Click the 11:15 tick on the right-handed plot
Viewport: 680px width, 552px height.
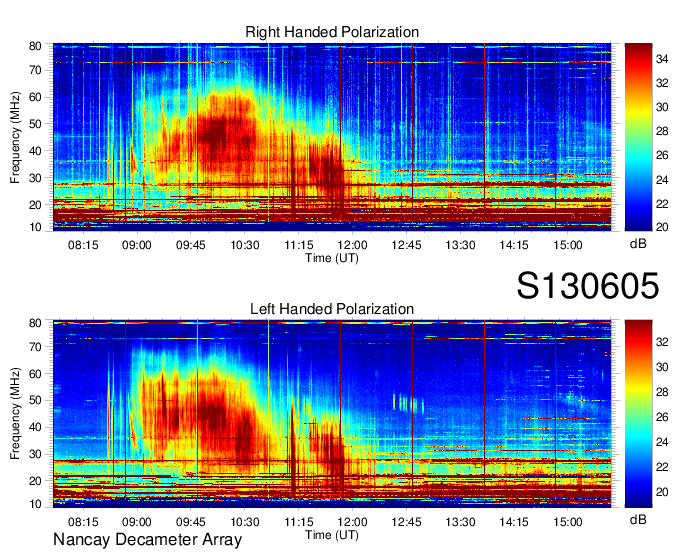298,245
